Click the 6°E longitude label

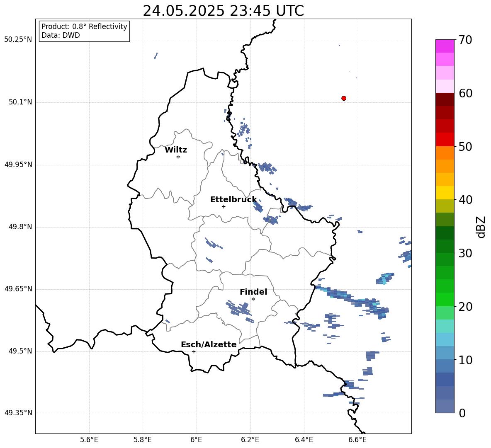196,440
